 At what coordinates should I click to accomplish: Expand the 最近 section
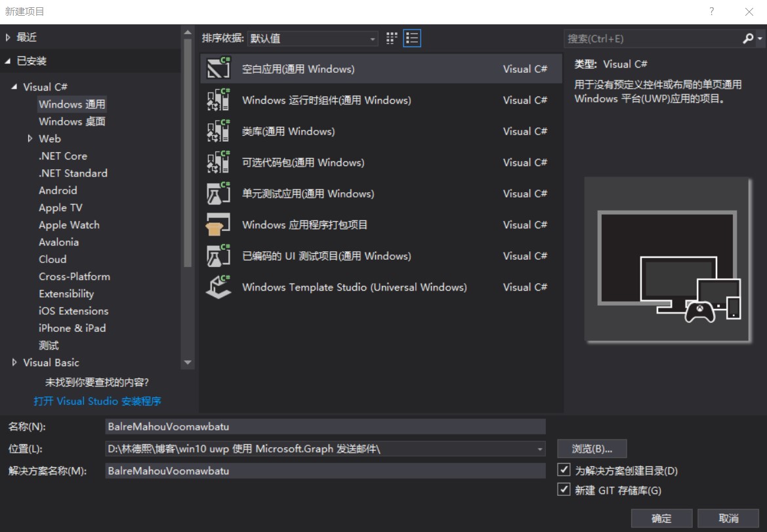pyautogui.click(x=8, y=37)
